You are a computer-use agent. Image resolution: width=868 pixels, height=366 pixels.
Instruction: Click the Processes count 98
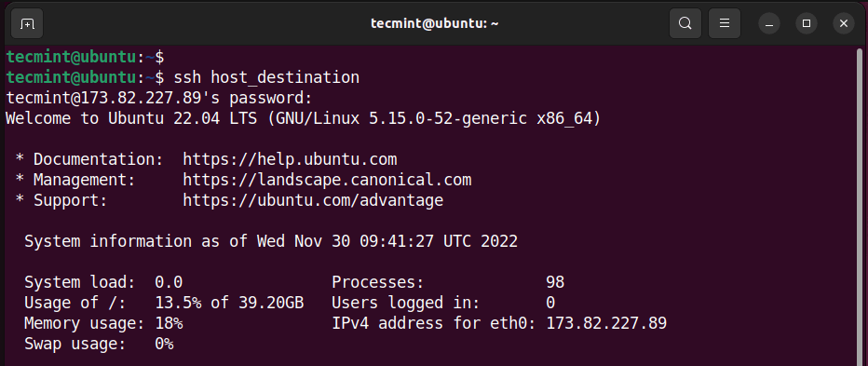tap(555, 282)
